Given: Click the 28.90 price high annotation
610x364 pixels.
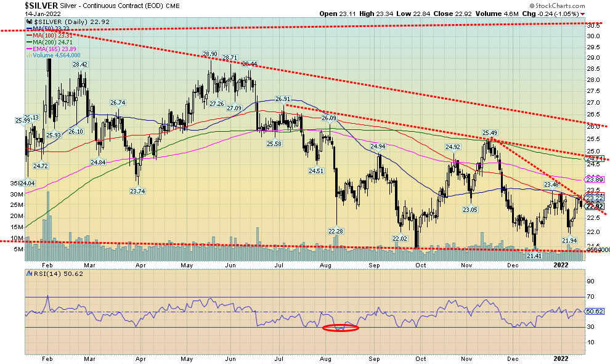Looking at the screenshot, I should coord(211,55).
